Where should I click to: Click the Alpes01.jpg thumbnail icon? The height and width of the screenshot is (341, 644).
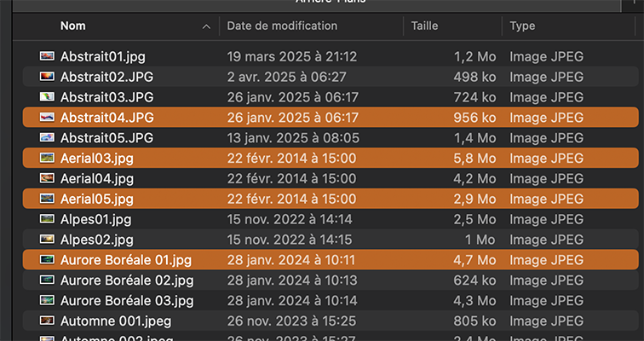47,219
